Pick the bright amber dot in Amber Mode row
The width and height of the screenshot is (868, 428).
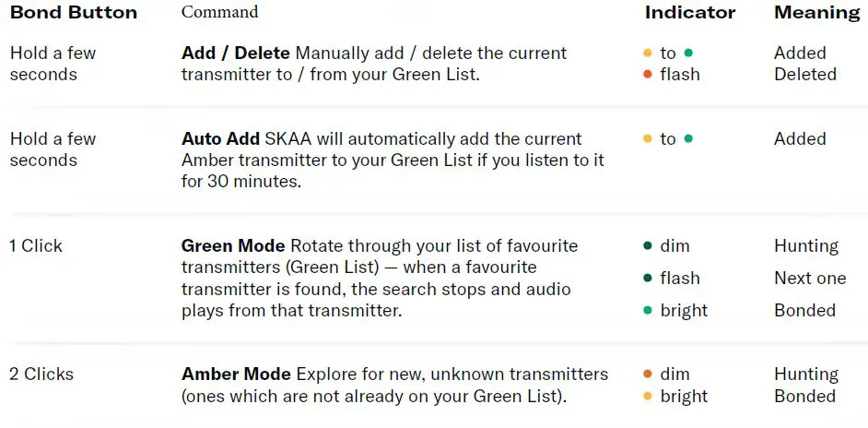[648, 397]
